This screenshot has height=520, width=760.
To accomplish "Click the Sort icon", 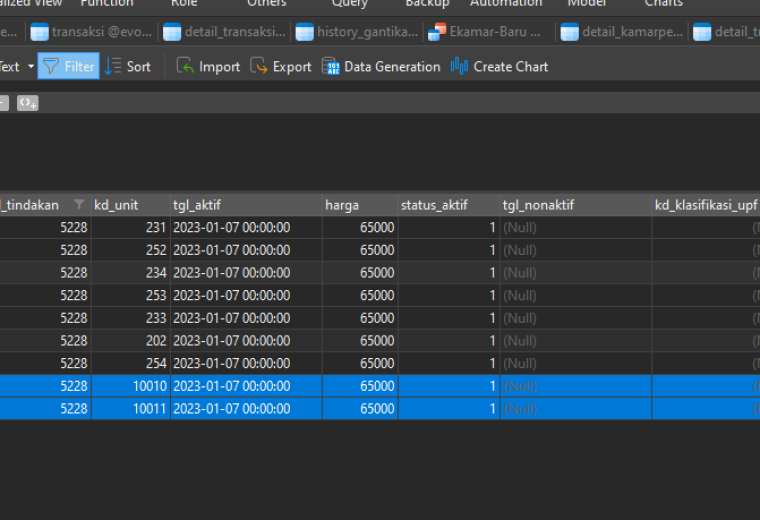I will pos(113,66).
